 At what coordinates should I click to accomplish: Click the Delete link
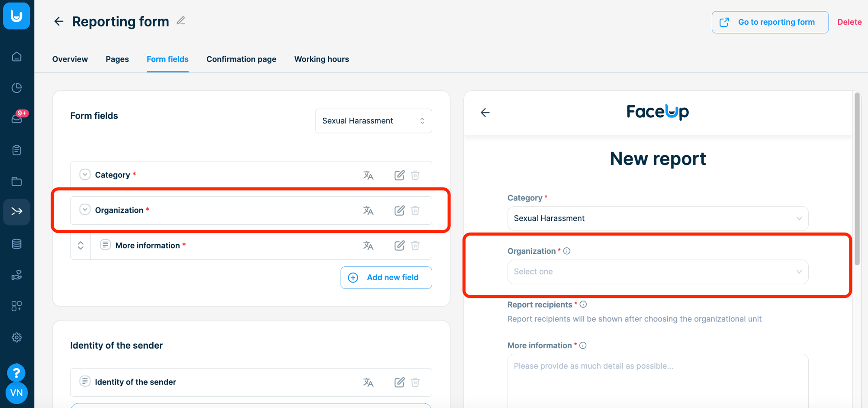849,22
